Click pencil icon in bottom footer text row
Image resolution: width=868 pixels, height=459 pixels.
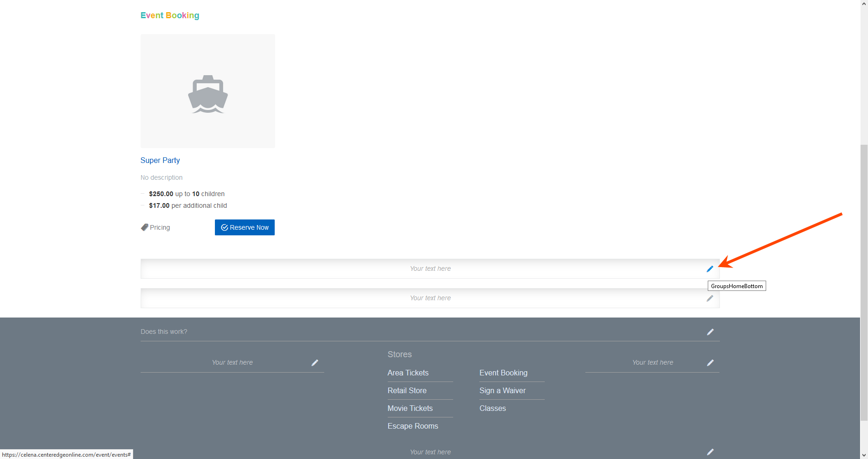click(710, 452)
